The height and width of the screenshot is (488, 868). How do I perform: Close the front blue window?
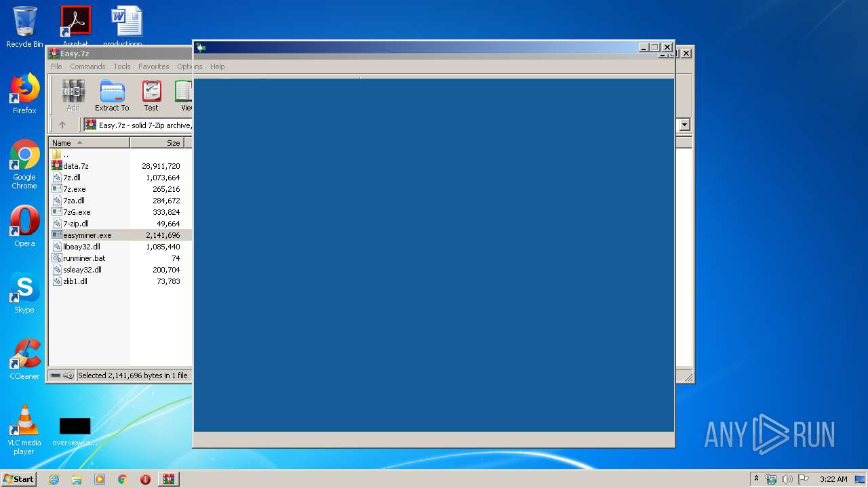point(667,47)
